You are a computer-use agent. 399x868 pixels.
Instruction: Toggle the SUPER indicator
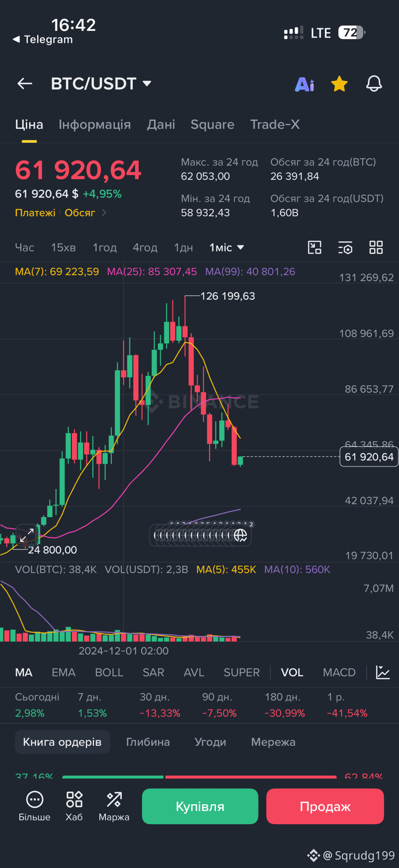pos(241,672)
